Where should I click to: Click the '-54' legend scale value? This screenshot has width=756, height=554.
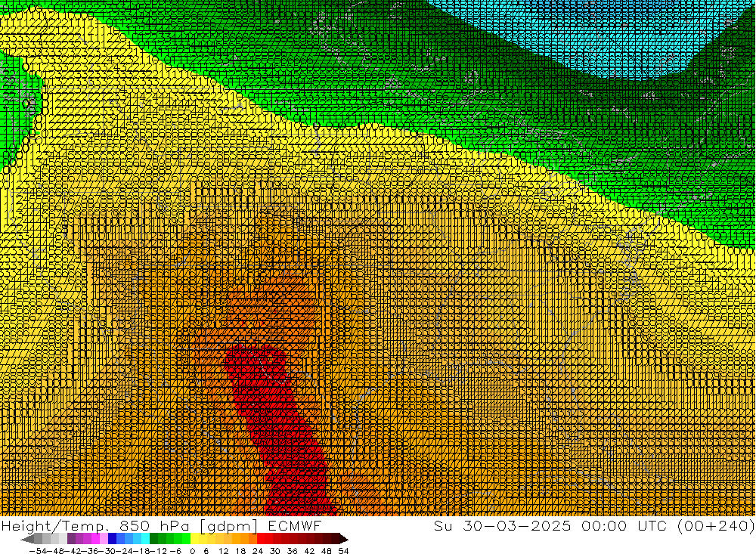click(37, 551)
